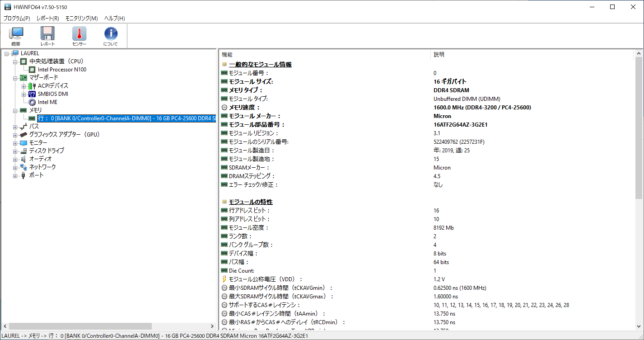Expand the ACPIデバイス node
Screen dimensions: 644x340
24,86
